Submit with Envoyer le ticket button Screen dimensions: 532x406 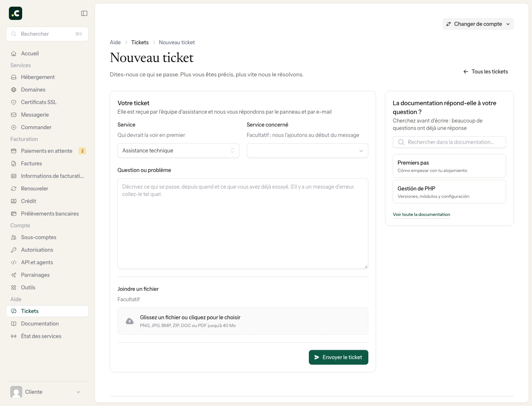[x=338, y=357]
